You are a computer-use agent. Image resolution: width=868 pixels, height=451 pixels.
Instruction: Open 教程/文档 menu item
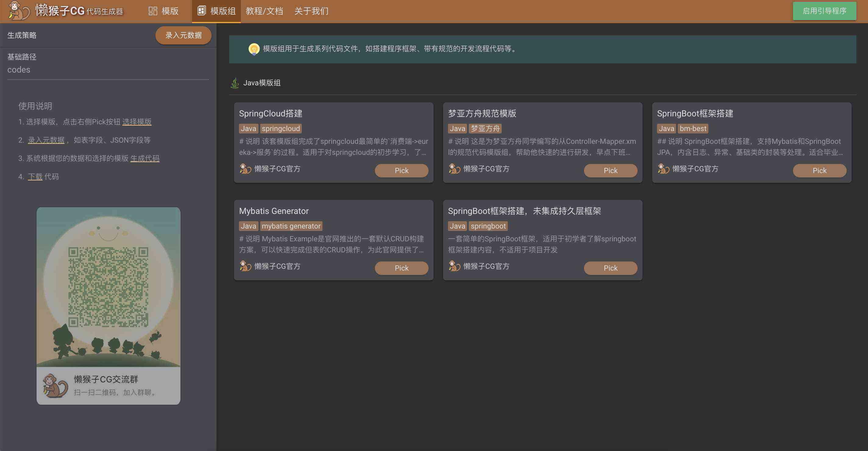[x=263, y=11]
